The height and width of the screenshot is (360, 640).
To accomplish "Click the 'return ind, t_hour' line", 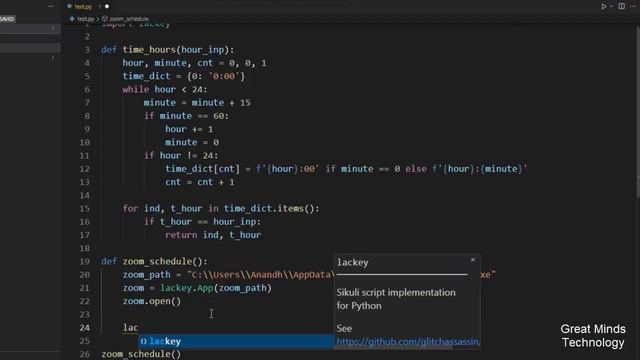I will (213, 235).
